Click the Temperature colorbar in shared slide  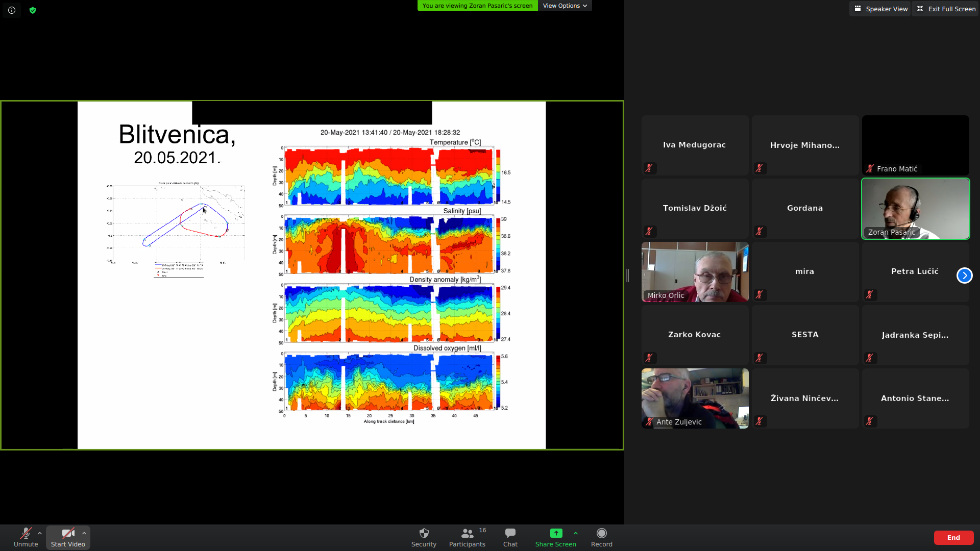tap(498, 176)
